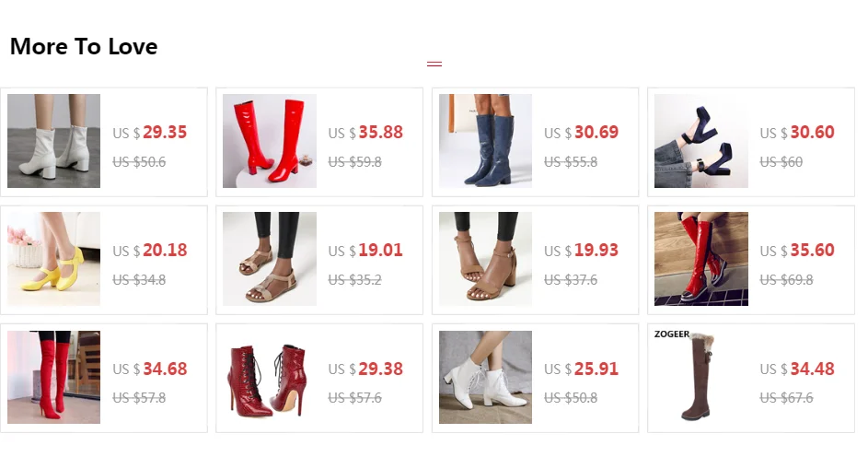Open the ZOGEER brown fur boots image
Screen dimensions: 868x457
tap(701, 377)
